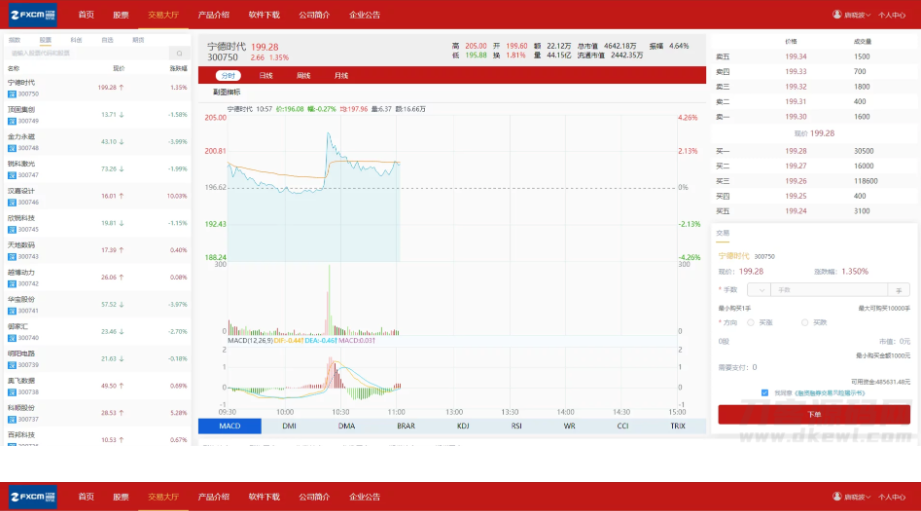The width and height of the screenshot is (921, 511).
Task: Select the 汉嘉设计 row in the stock list
Action: click(x=98, y=196)
